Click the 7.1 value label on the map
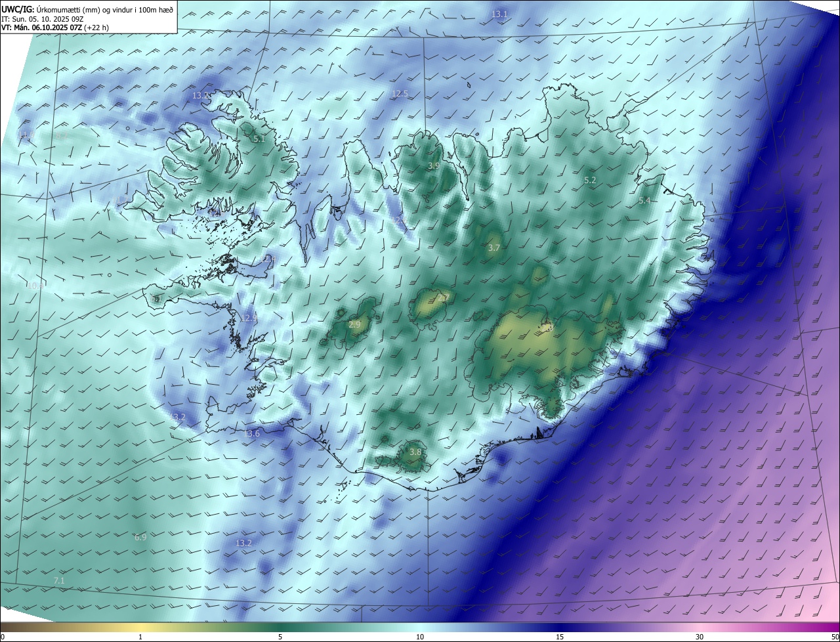 click(59, 581)
